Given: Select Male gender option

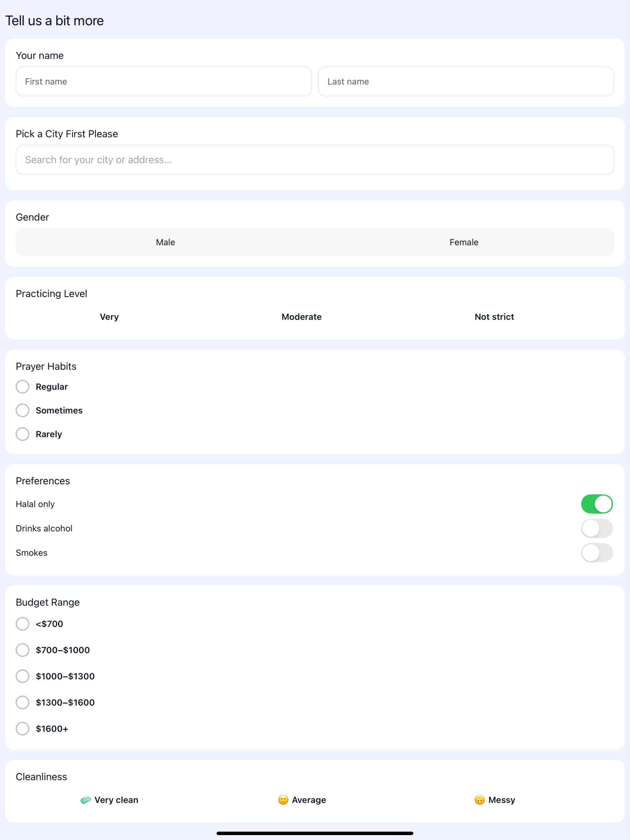Looking at the screenshot, I should pos(165,242).
